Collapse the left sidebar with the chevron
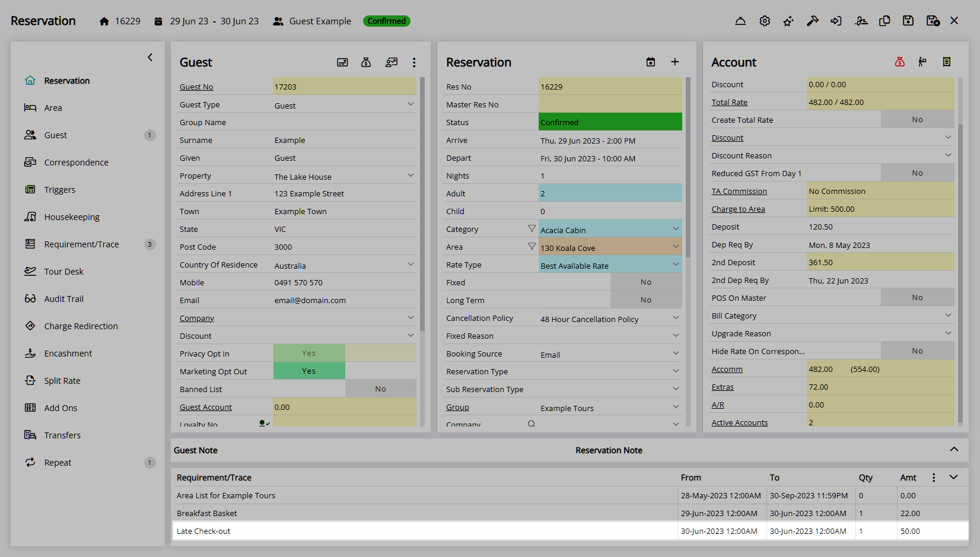Viewport: 980px width, 557px height. pos(150,58)
